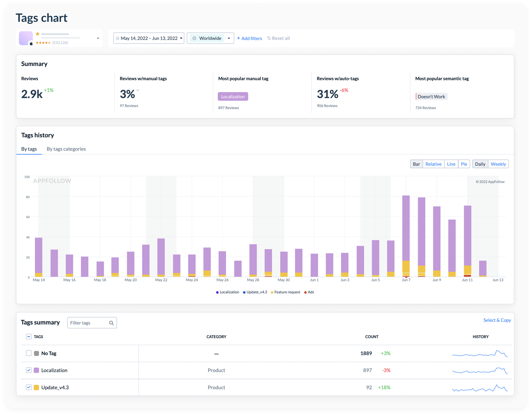Viewport: 532px width, 415px height.
Task: Click the yellow Update_v4.3 color swatch
Action: pos(36,387)
